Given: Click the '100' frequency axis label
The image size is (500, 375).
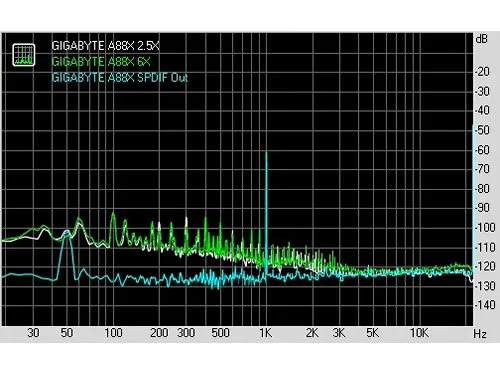Looking at the screenshot, I should [x=113, y=333].
